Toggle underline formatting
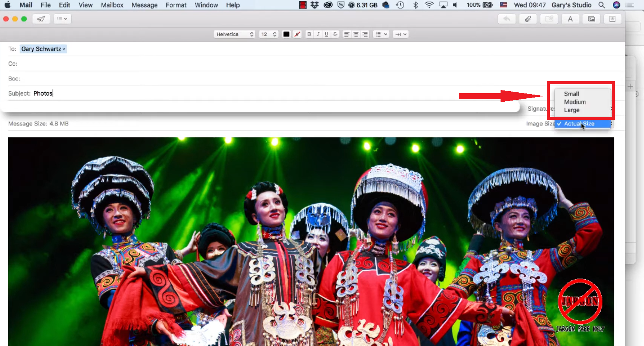This screenshot has height=346, width=644. (x=326, y=34)
